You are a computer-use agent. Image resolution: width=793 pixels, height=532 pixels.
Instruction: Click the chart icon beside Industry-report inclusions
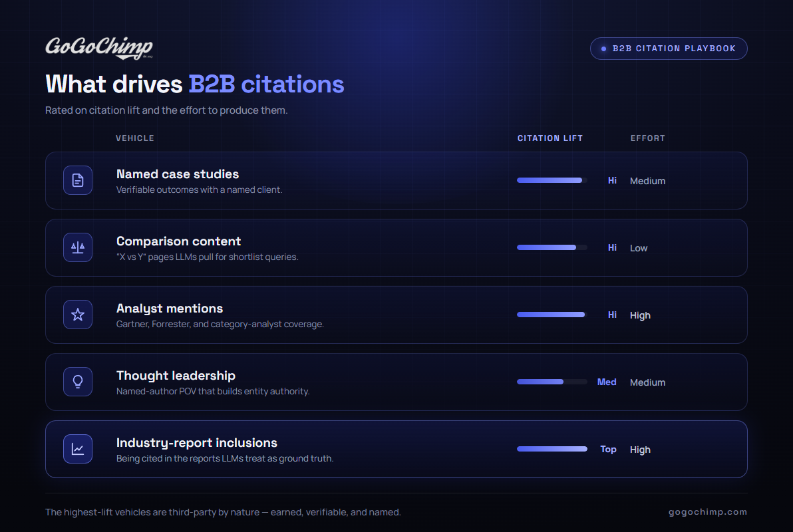[x=78, y=449]
